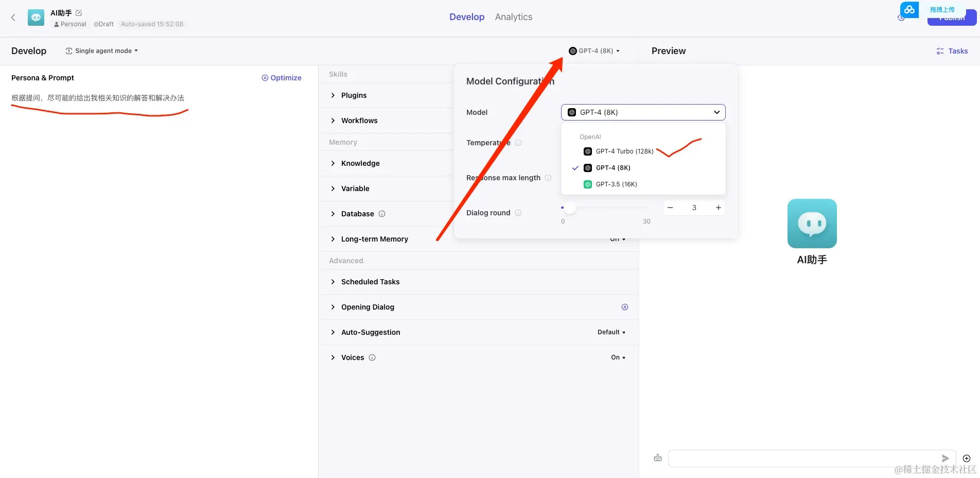Click the Personal workspace label
This screenshot has width=980, height=478.
click(x=71, y=24)
